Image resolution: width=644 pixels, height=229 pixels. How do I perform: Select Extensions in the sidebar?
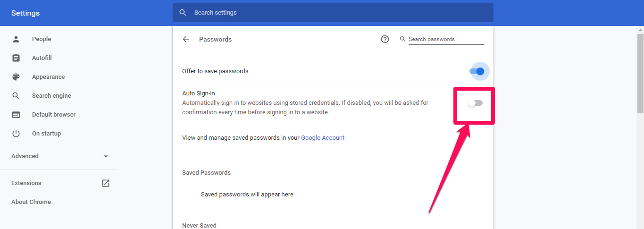(x=26, y=183)
